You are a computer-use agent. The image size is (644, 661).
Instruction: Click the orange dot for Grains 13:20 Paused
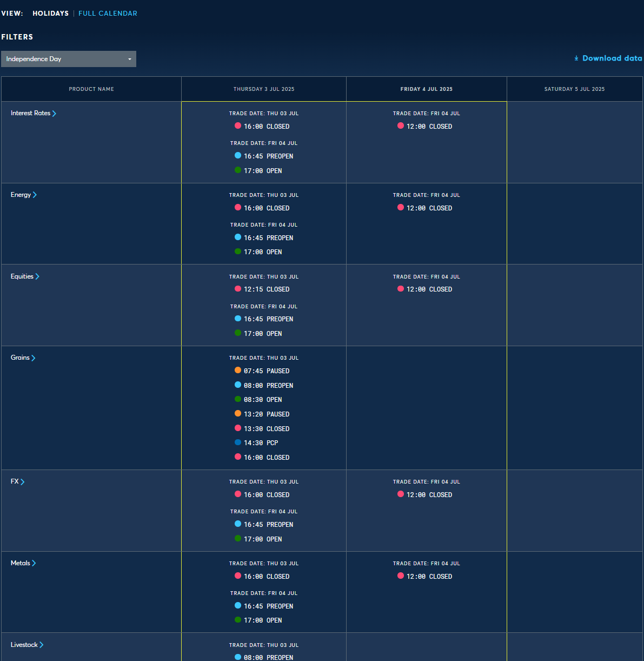238,413
